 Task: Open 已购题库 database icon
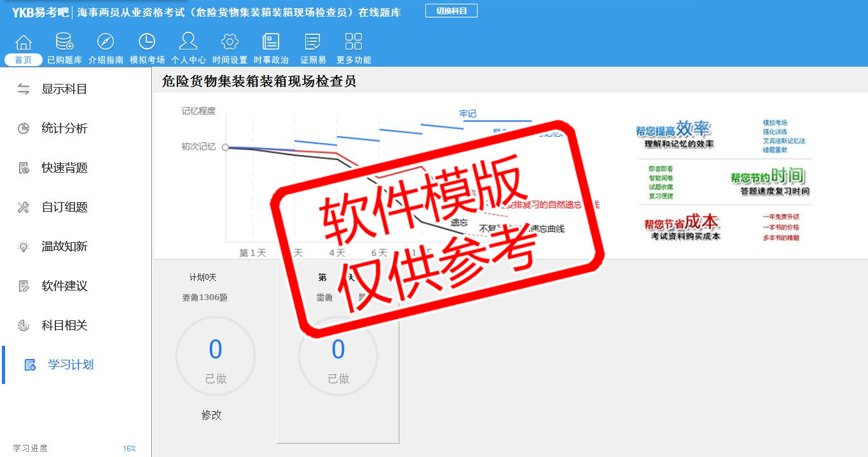tap(64, 43)
